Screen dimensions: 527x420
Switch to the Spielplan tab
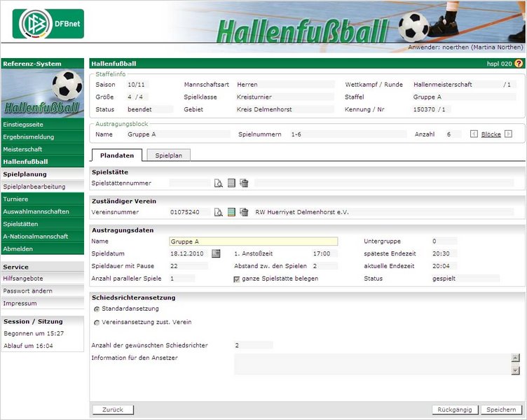point(168,155)
